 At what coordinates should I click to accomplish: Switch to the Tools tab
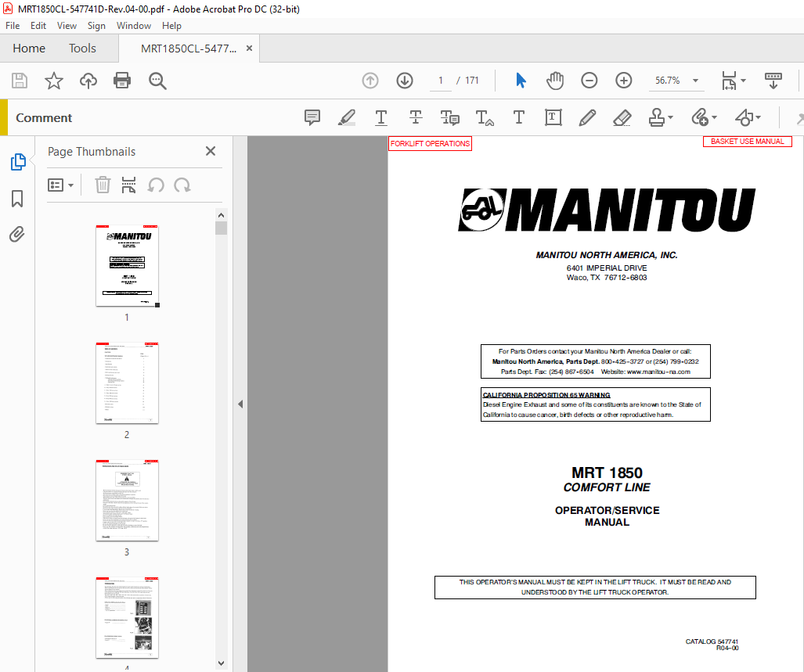82,49
